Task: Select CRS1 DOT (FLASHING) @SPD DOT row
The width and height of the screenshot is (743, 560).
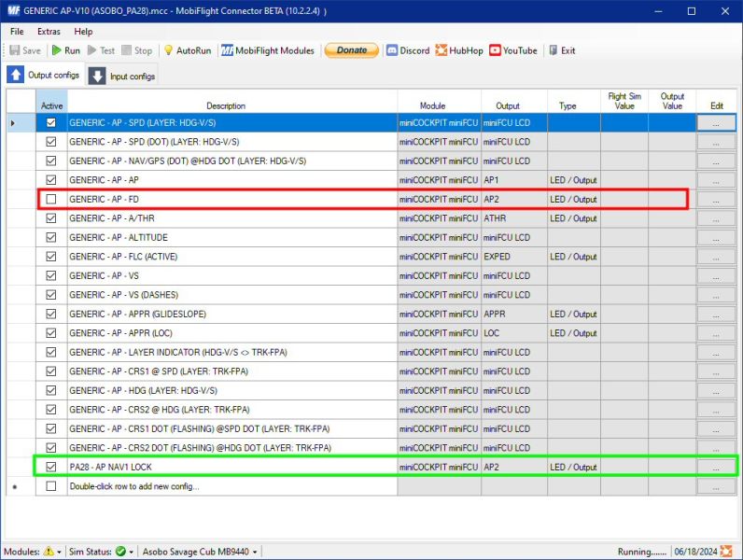Action: 232,428
